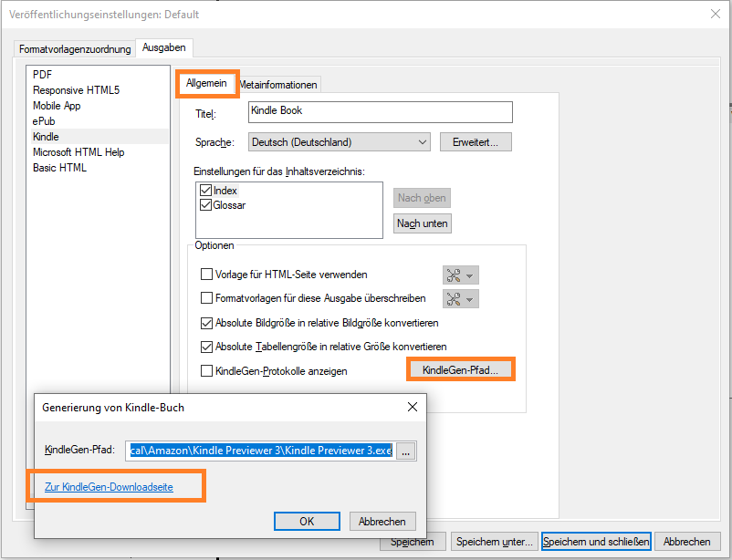Screen dimensions: 732x560
Task: Disable Absolute Bildgröße conversion checkbox
Action: 206,323
